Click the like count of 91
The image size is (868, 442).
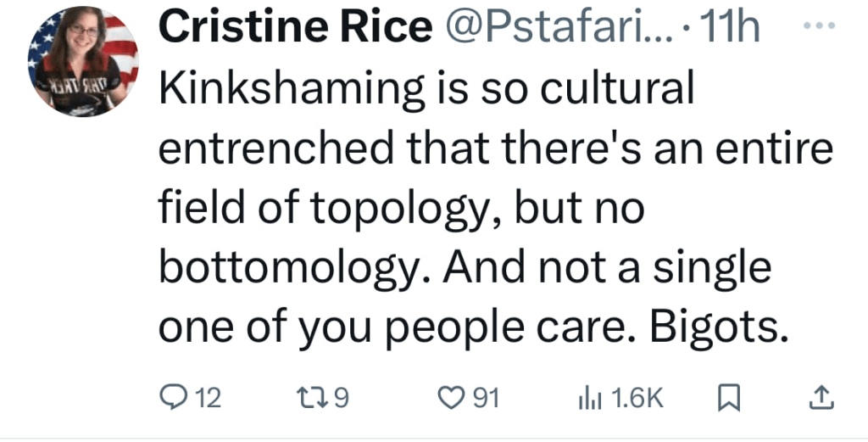(486, 398)
